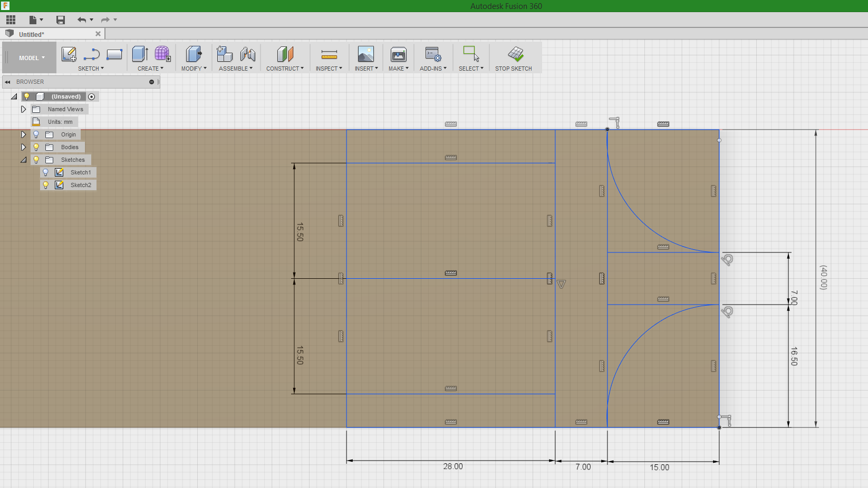Click the Construct plane icon
Screen dimensions: 868x488
[285, 54]
